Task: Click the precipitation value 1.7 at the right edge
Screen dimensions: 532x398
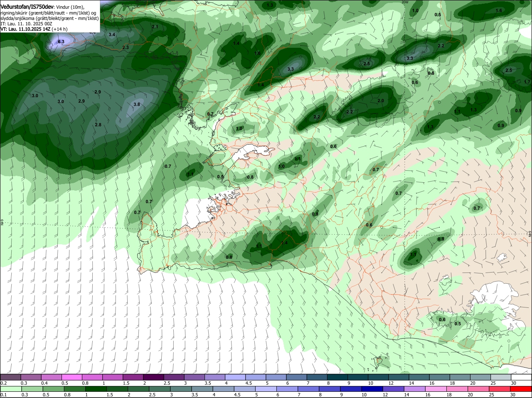Action: coord(527,82)
